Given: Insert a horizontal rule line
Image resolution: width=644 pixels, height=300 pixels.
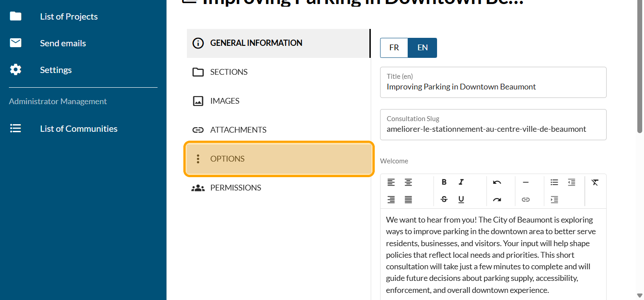Looking at the screenshot, I should (x=526, y=182).
